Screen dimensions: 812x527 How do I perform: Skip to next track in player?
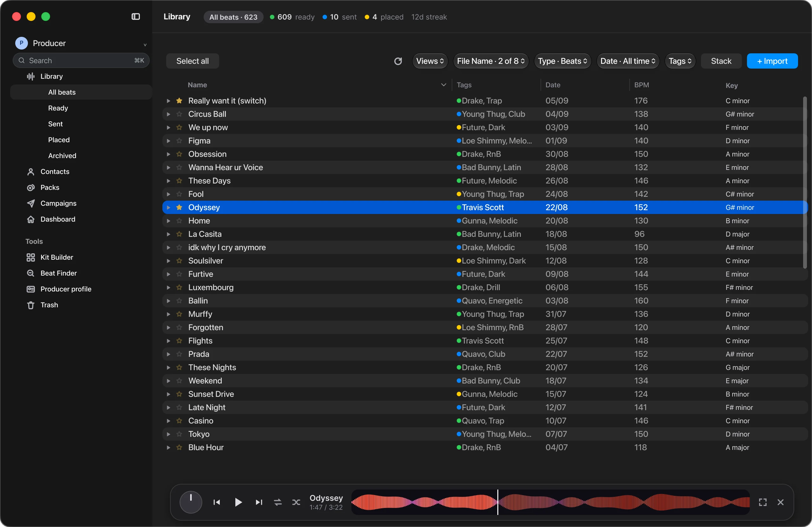click(259, 502)
